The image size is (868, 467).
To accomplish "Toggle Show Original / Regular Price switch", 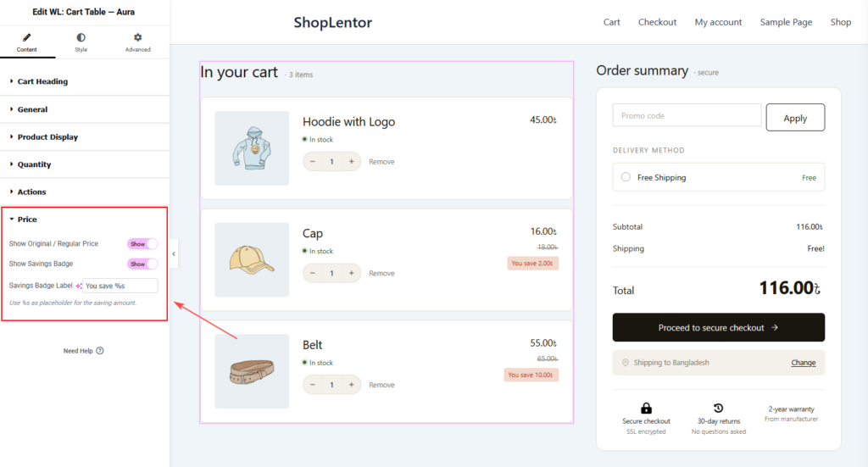I will click(142, 244).
